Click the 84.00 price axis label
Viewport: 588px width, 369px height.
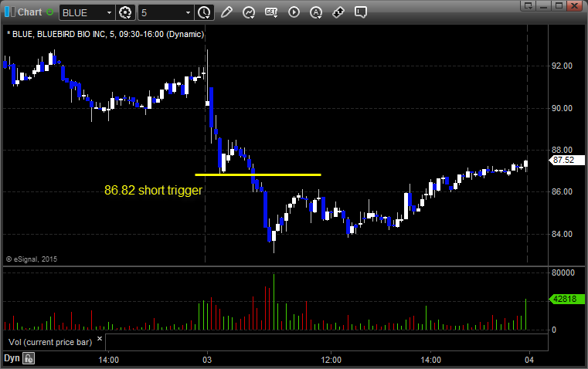click(562, 234)
